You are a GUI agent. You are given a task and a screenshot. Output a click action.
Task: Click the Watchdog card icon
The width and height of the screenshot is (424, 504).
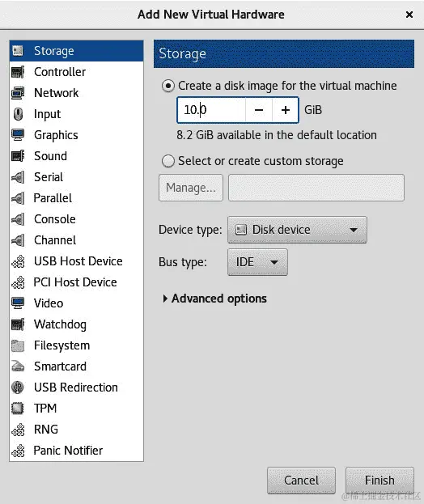click(18, 324)
